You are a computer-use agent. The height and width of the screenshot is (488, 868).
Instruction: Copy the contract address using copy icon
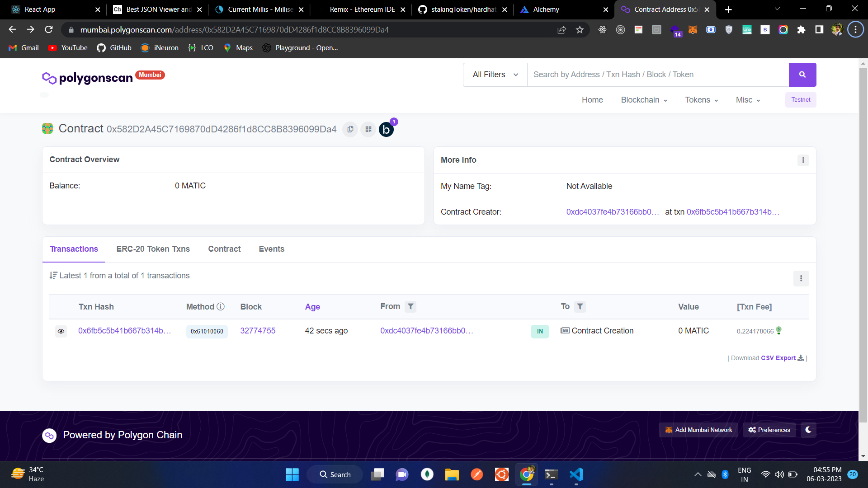tap(350, 129)
